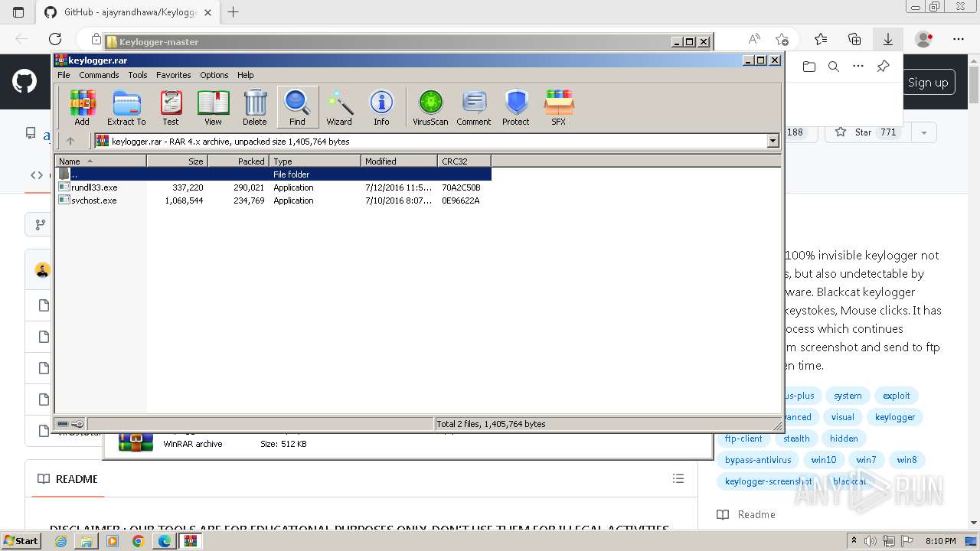Open Internet Explorer from the taskbar

[x=61, y=541]
